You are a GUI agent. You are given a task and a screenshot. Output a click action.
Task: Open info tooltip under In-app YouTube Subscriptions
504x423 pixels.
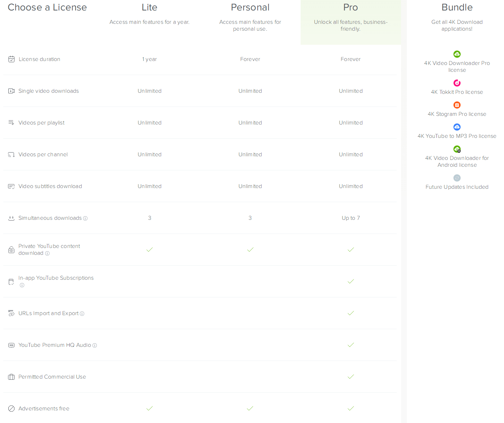click(x=22, y=285)
